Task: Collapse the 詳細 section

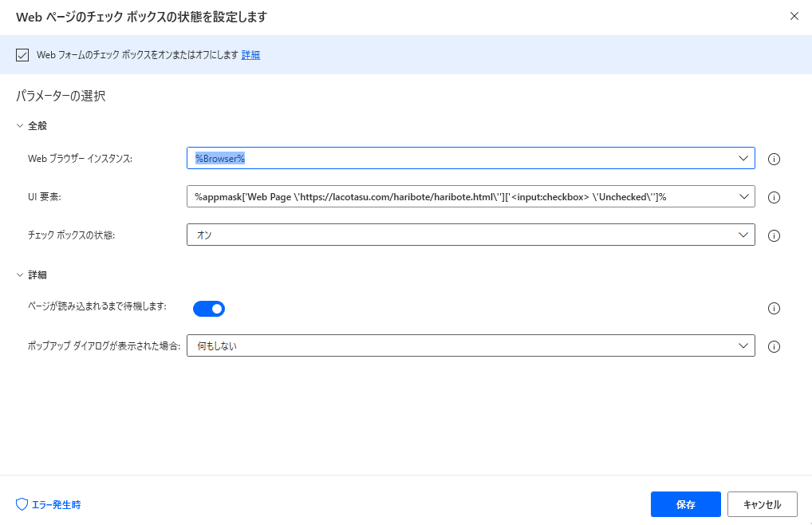Action: (21, 275)
